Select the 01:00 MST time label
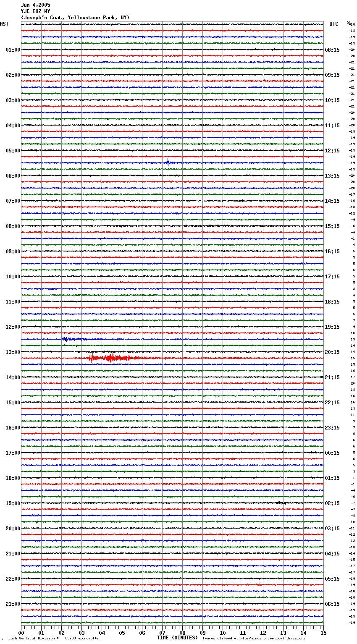The image size is (357, 644). coord(13,50)
